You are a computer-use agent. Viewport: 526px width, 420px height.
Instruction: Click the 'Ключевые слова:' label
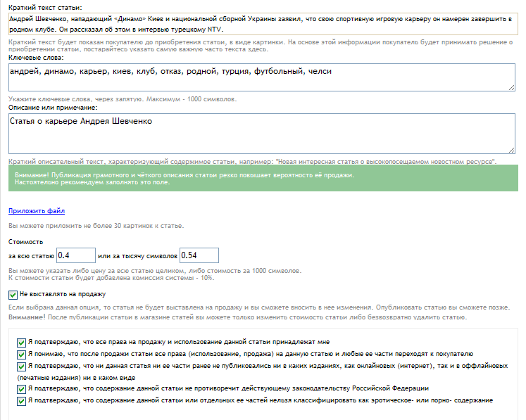(x=36, y=58)
